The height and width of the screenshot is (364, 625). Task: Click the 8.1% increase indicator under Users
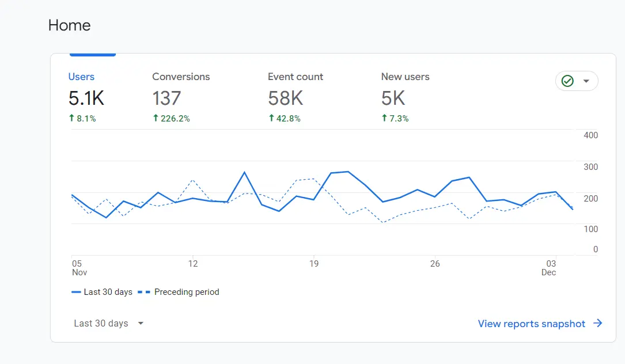pyautogui.click(x=84, y=118)
